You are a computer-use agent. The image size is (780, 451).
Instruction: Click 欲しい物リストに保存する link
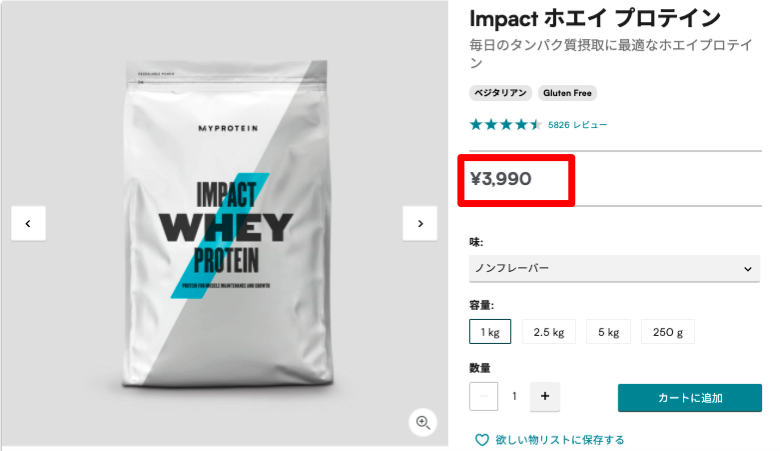[560, 440]
